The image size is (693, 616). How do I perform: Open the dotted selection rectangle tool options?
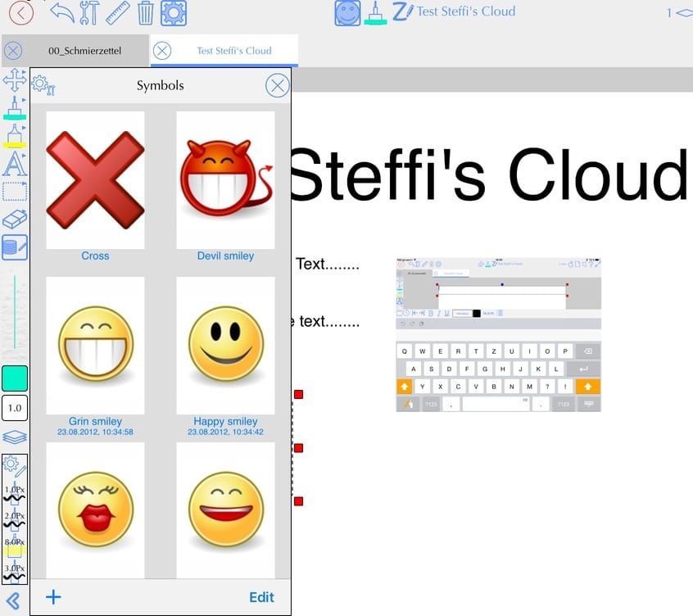15,192
